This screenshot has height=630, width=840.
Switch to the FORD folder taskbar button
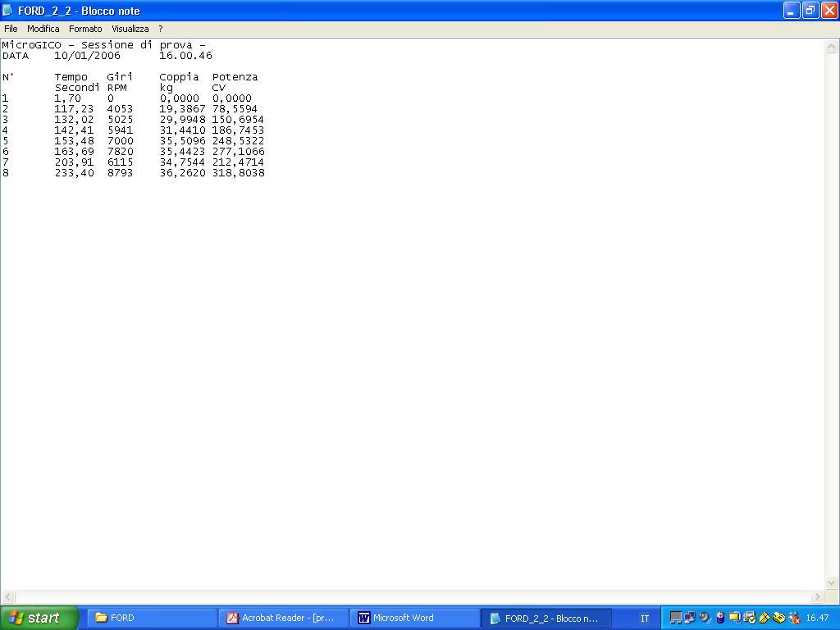pos(152,618)
